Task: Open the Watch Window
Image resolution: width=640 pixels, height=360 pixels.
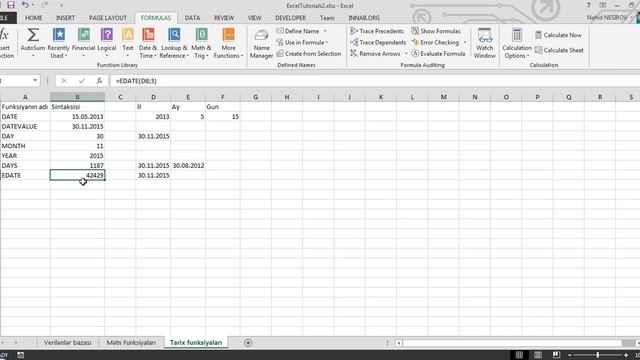Action: 484,43
